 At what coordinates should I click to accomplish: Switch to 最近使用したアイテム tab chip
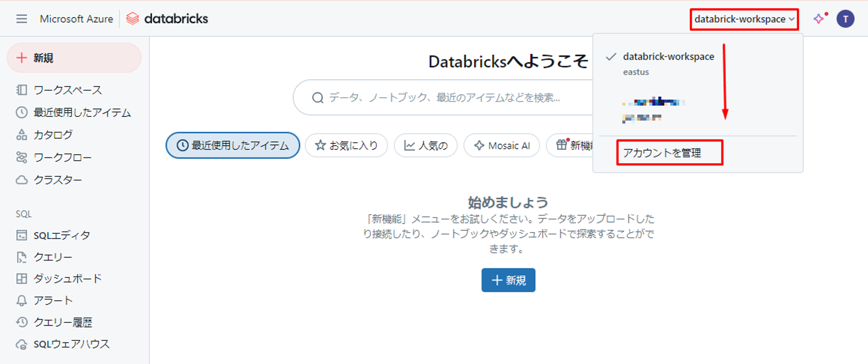coord(233,145)
